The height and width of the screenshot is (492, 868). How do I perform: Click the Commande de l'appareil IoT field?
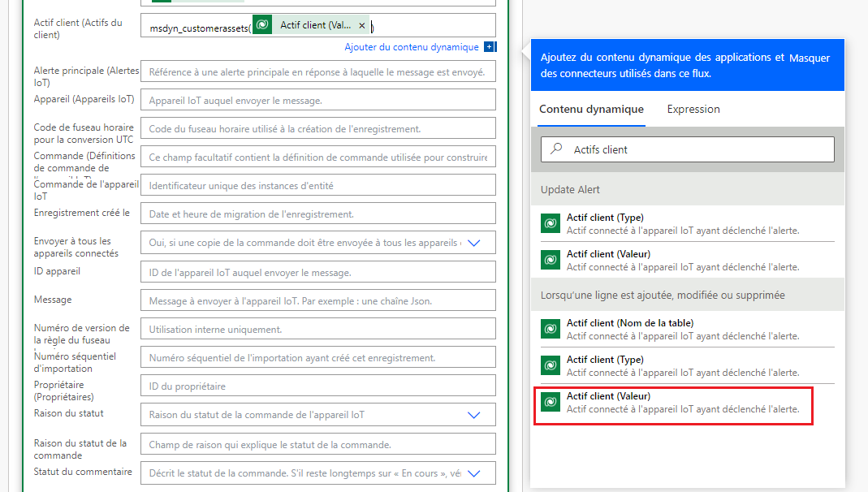pyautogui.click(x=317, y=185)
